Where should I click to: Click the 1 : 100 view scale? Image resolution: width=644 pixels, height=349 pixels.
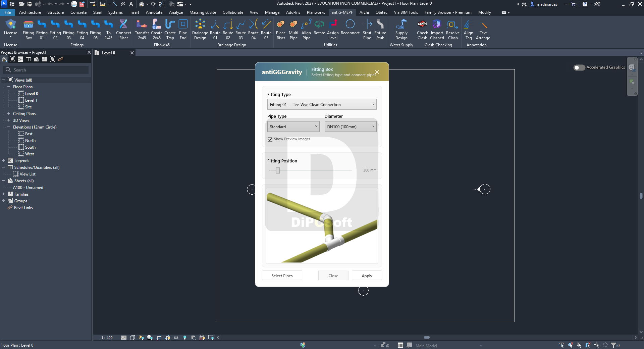(x=107, y=338)
